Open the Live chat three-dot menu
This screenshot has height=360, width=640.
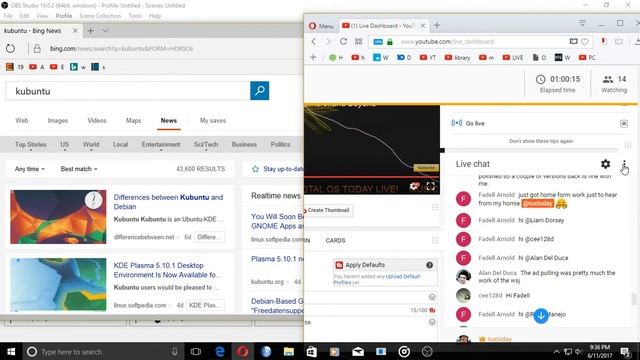624,164
